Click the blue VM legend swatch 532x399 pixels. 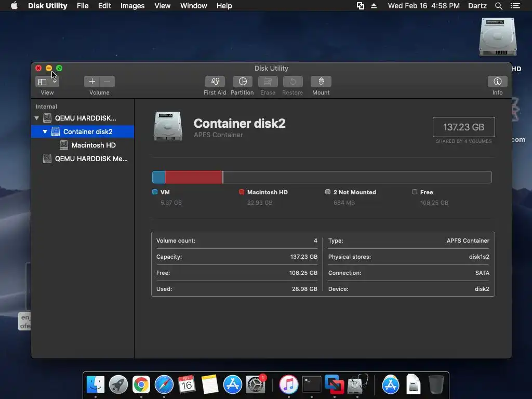(155, 192)
